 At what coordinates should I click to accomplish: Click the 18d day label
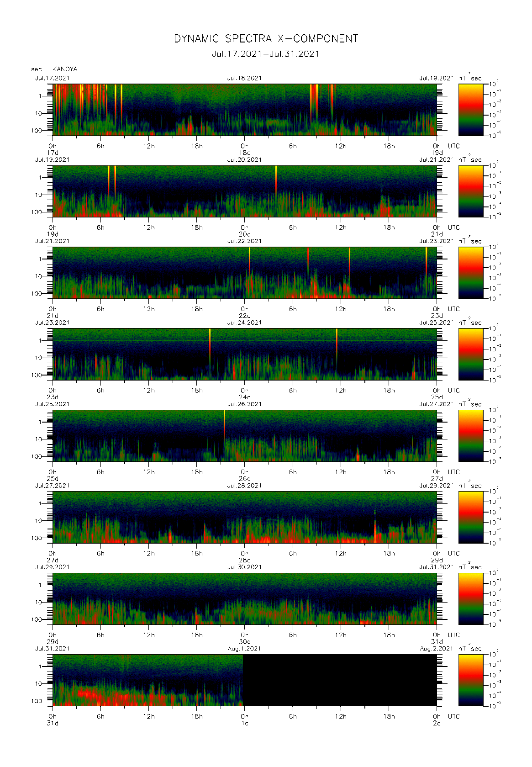(245, 153)
